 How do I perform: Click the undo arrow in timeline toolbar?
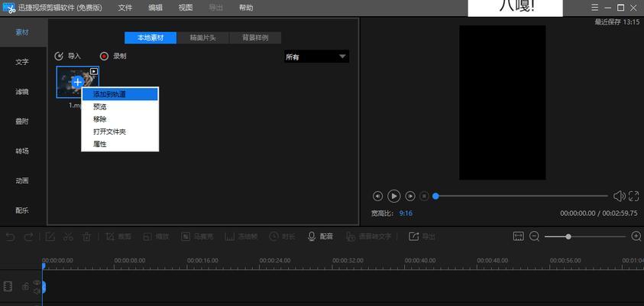click(x=10, y=237)
